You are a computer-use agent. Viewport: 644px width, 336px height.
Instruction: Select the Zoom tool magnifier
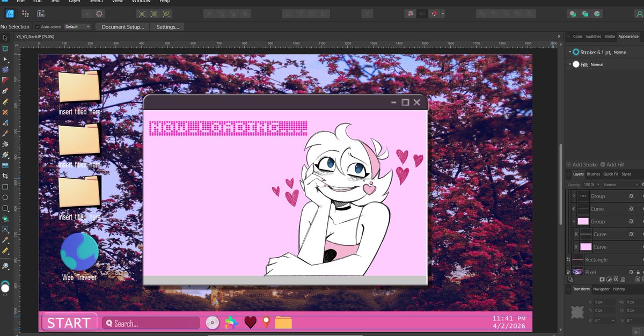click(x=5, y=266)
